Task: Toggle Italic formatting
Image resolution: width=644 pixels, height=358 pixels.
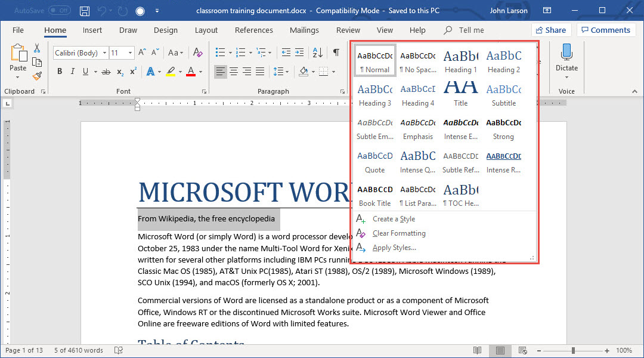Action: 73,72
